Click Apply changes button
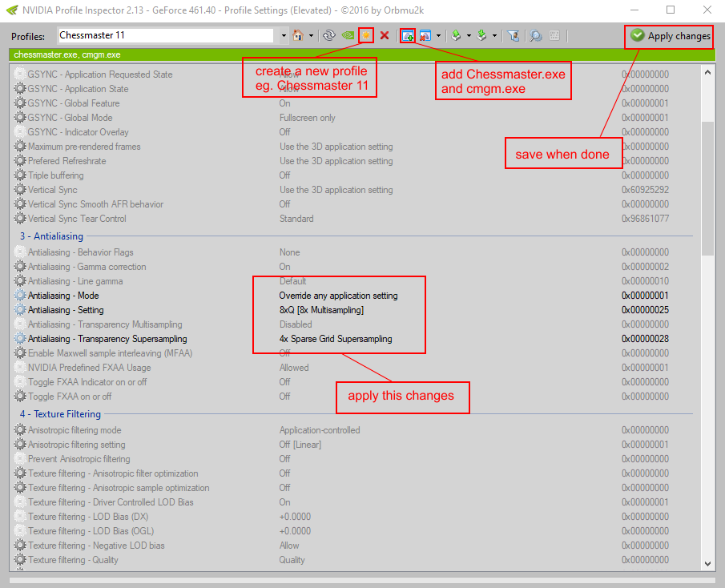 [670, 36]
